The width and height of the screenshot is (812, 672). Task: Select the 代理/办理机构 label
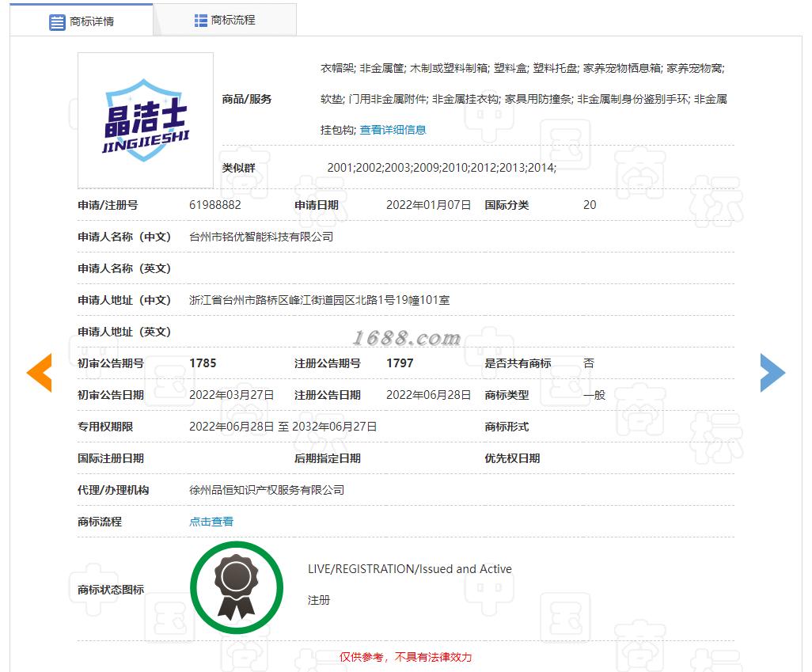pos(113,490)
